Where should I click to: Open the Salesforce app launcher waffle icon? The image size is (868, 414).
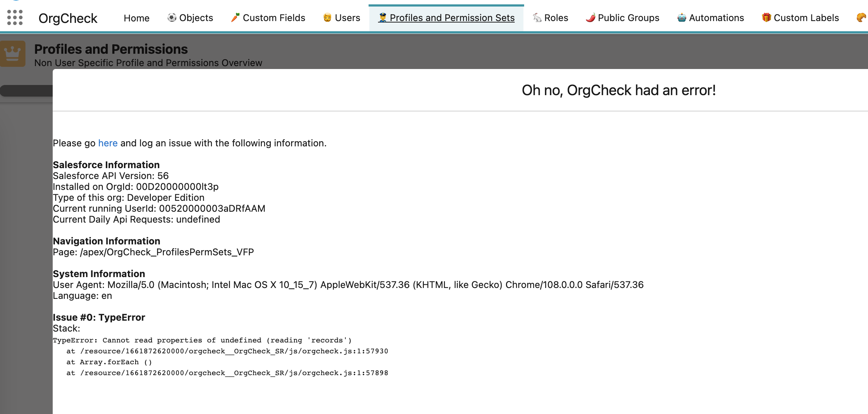pos(14,17)
